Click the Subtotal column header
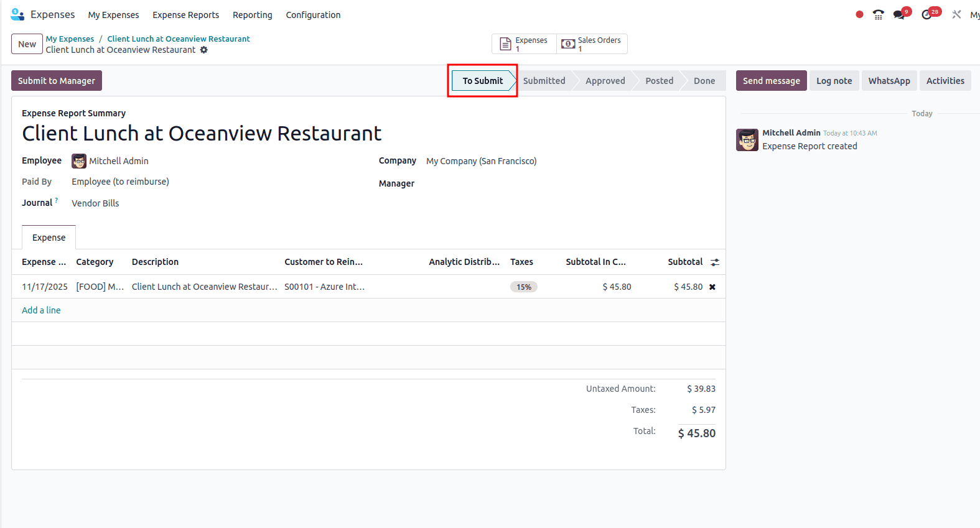980x528 pixels. coord(685,262)
